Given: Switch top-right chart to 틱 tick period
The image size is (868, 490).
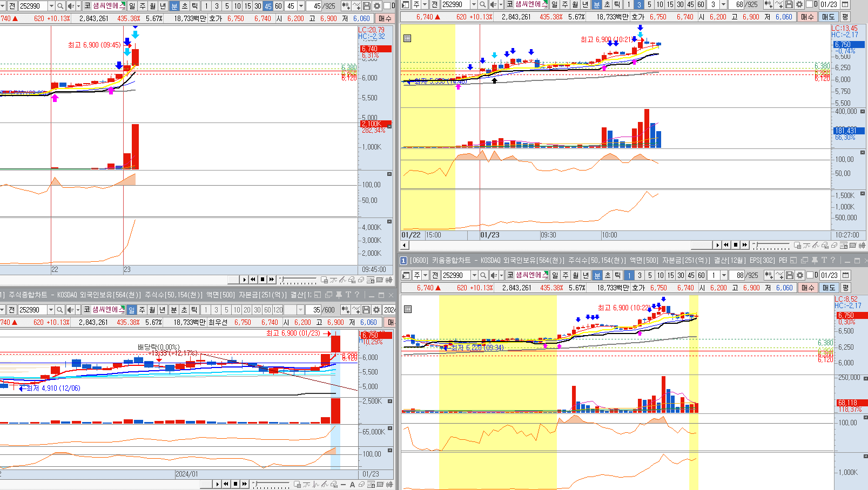Looking at the screenshot, I should click(x=617, y=4).
